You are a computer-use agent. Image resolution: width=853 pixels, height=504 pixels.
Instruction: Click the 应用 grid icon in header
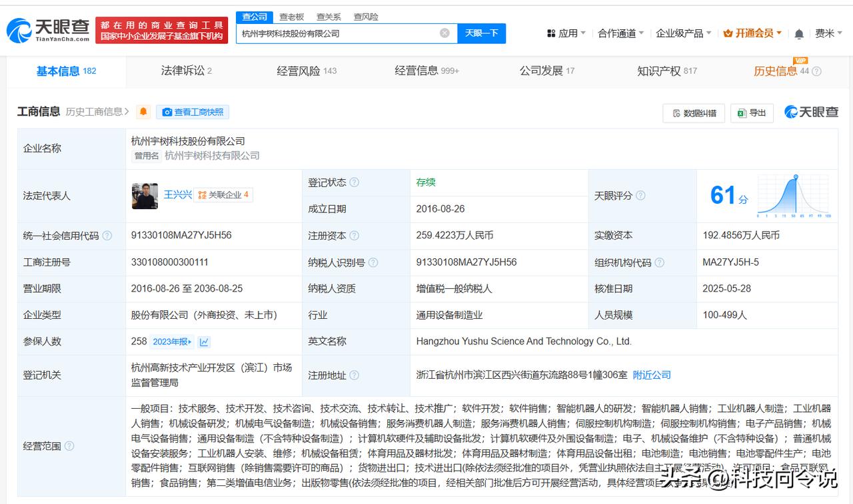pyautogui.click(x=551, y=33)
